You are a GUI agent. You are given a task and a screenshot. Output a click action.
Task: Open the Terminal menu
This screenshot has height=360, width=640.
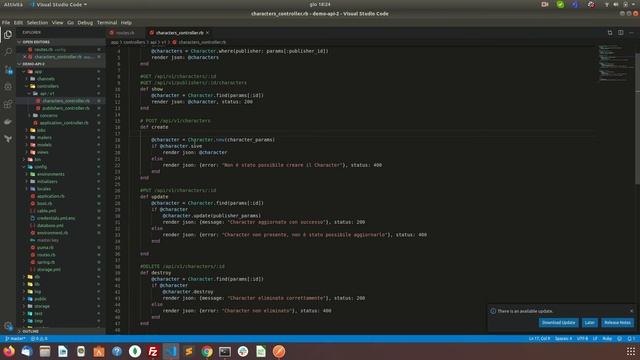pyautogui.click(x=107, y=23)
